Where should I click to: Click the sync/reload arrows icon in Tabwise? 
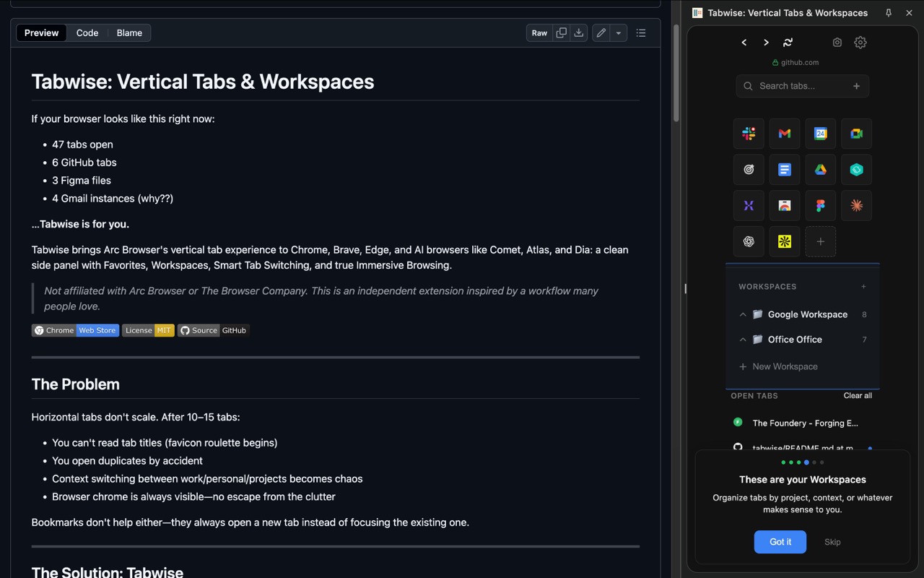[x=788, y=43]
